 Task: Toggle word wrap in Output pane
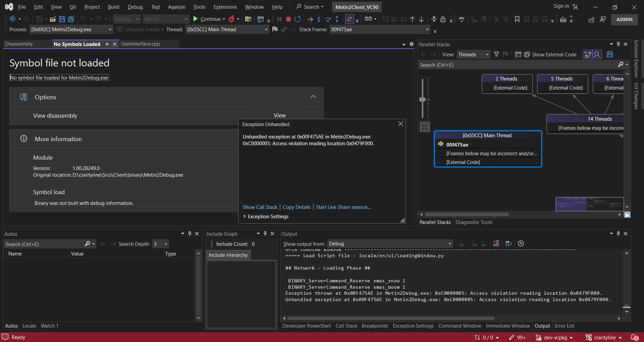508,243
